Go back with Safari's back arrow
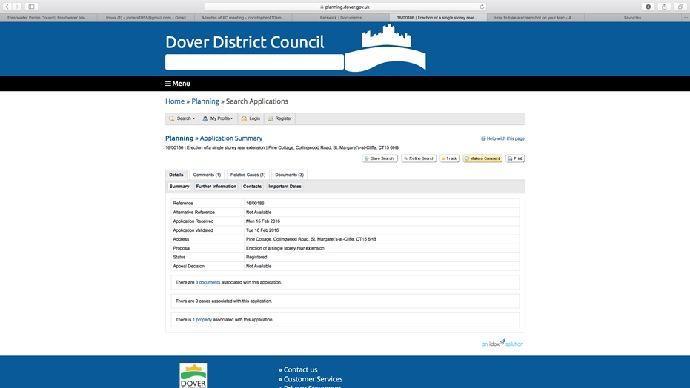Viewport: 690px width, 388px height. point(7,7)
